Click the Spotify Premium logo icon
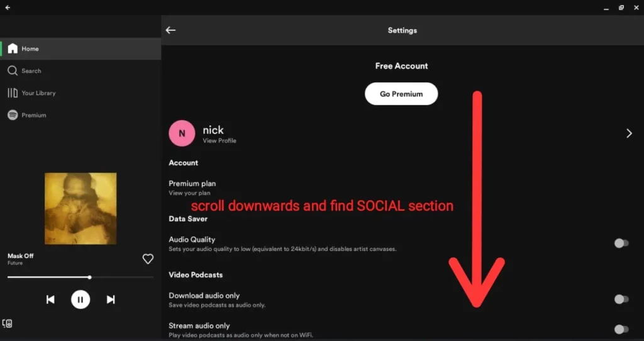Image resolution: width=644 pixels, height=341 pixels. [13, 115]
